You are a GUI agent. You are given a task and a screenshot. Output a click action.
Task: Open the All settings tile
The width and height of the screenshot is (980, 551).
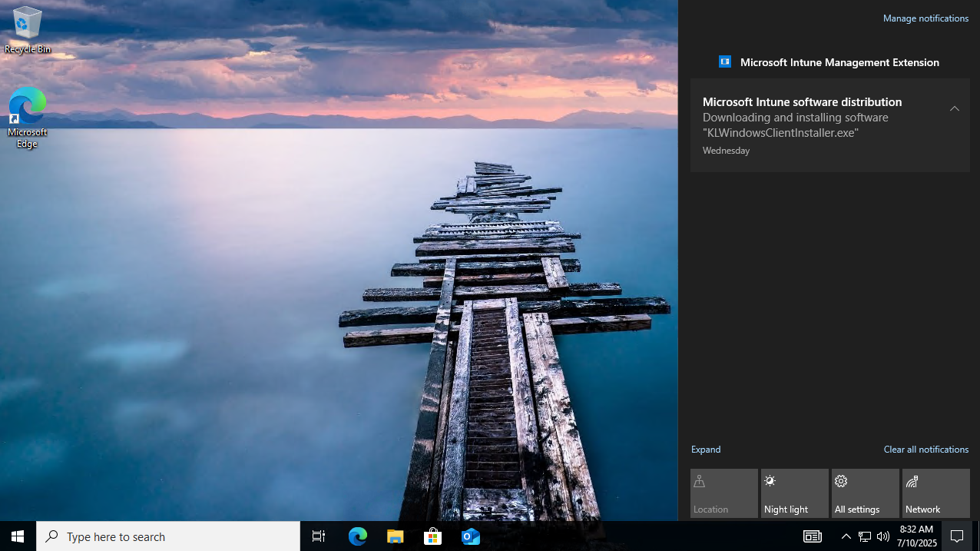pyautogui.click(x=866, y=493)
